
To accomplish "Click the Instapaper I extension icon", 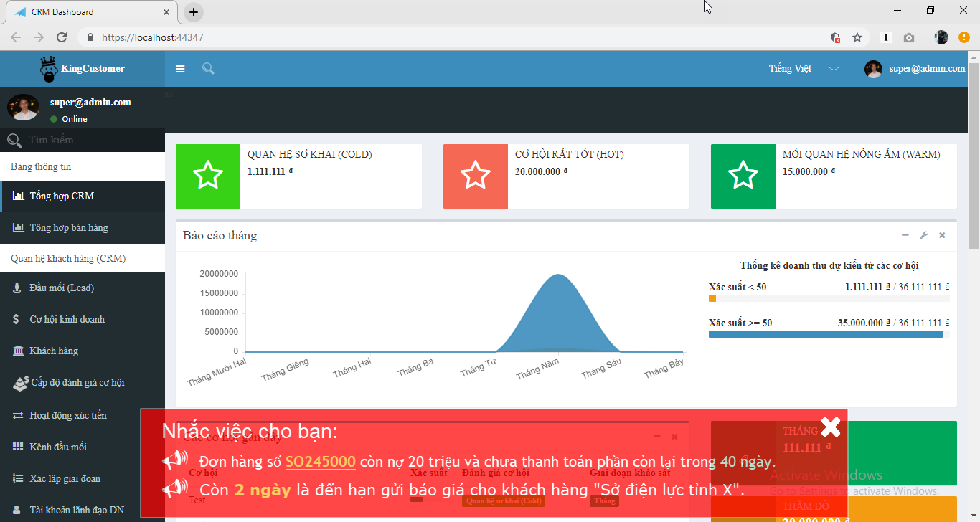I will coord(886,37).
